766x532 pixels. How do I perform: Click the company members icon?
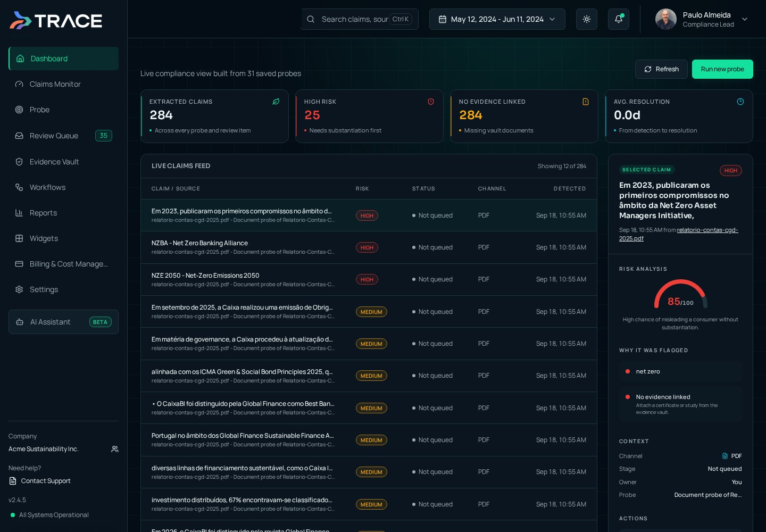[115, 449]
